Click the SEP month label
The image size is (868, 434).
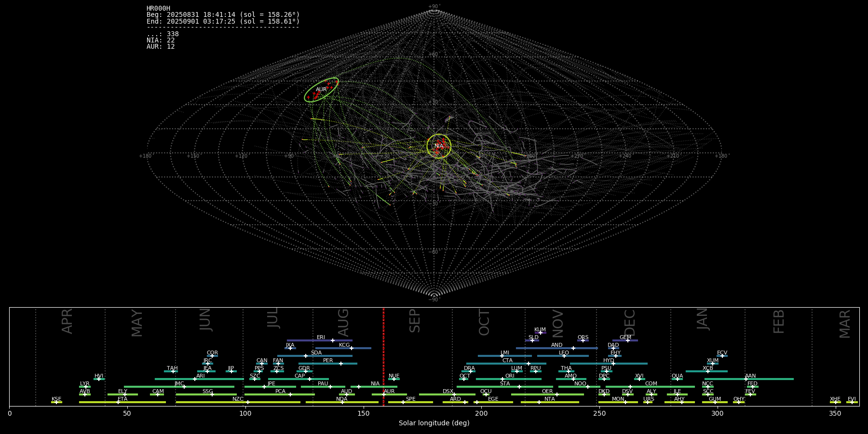[x=415, y=321]
